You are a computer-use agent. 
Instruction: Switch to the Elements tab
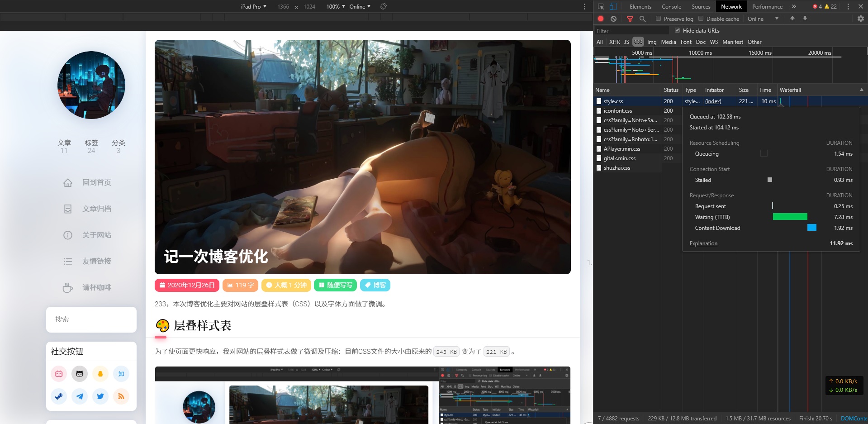click(x=640, y=6)
